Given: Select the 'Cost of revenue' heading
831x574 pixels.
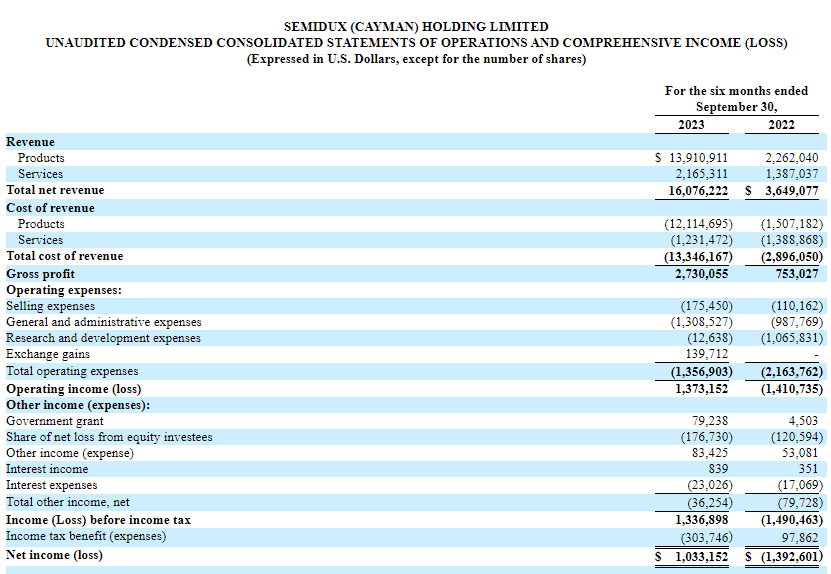Looking at the screenshot, I should (x=50, y=208).
